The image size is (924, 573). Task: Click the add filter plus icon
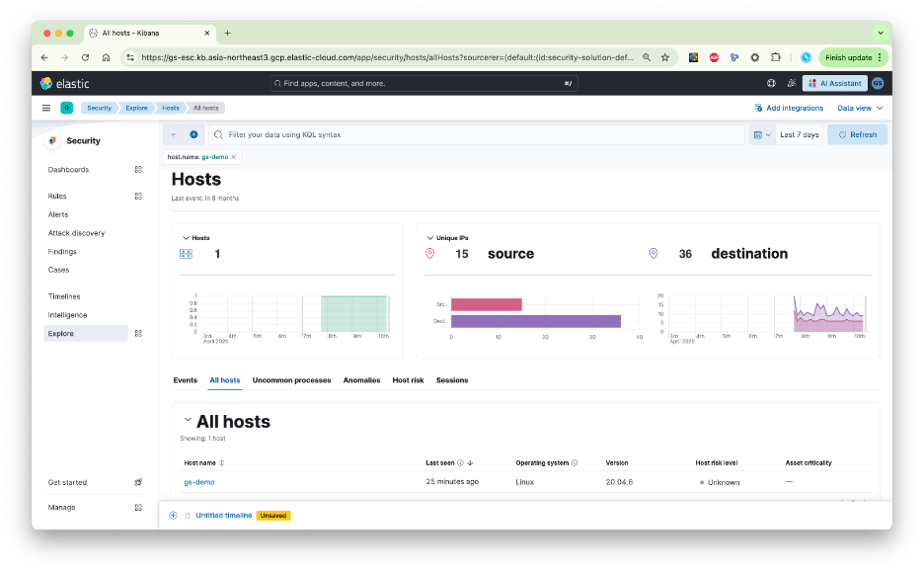(193, 134)
